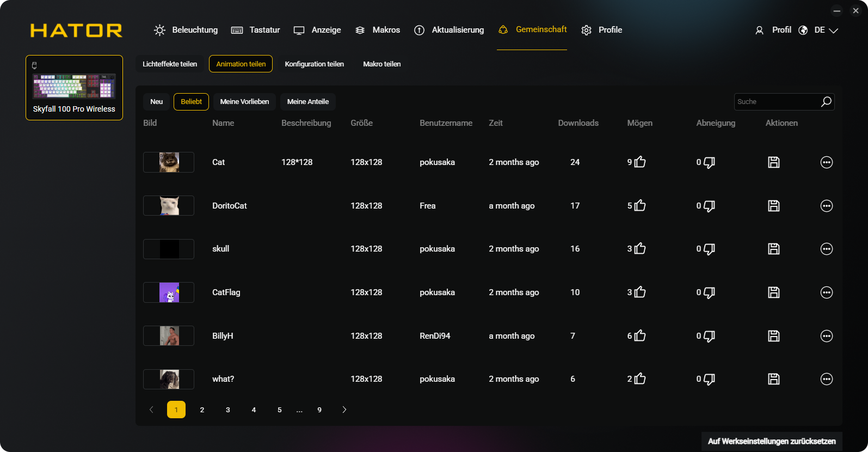Save the what? animation to device
The height and width of the screenshot is (452, 868).
(773, 379)
